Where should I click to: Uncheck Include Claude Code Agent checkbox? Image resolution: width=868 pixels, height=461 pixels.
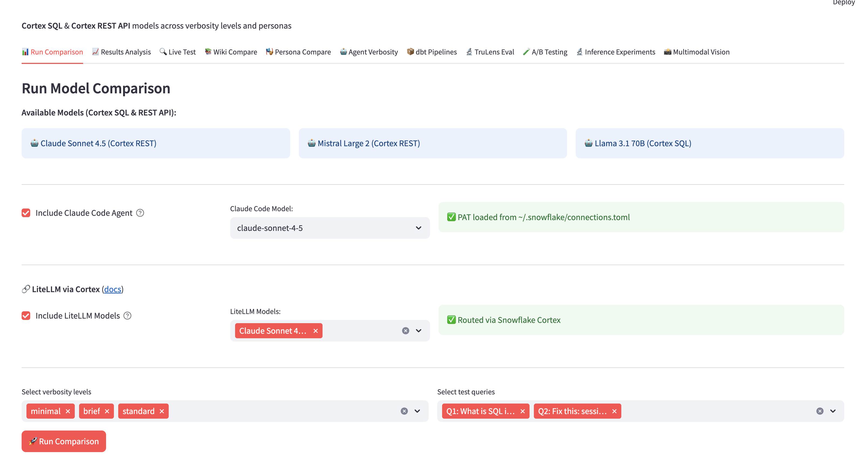26,213
